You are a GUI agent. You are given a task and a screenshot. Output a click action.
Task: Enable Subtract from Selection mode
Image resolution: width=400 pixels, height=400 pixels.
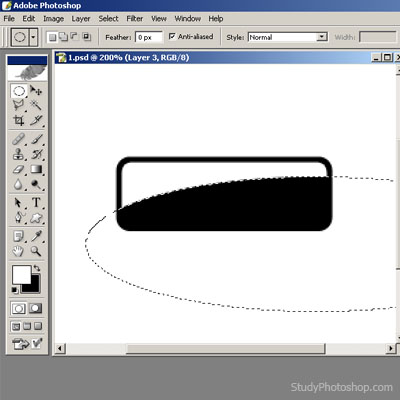74,37
